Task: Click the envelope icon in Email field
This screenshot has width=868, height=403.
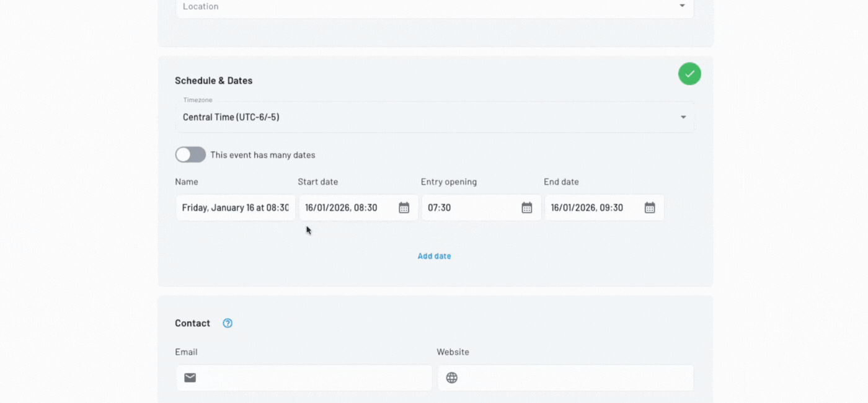Action: (190, 378)
